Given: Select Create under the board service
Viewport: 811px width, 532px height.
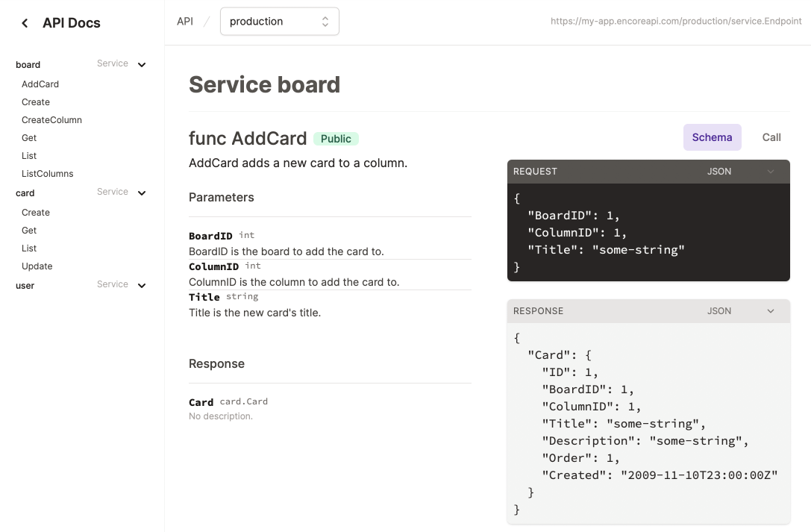Looking at the screenshot, I should point(35,101).
